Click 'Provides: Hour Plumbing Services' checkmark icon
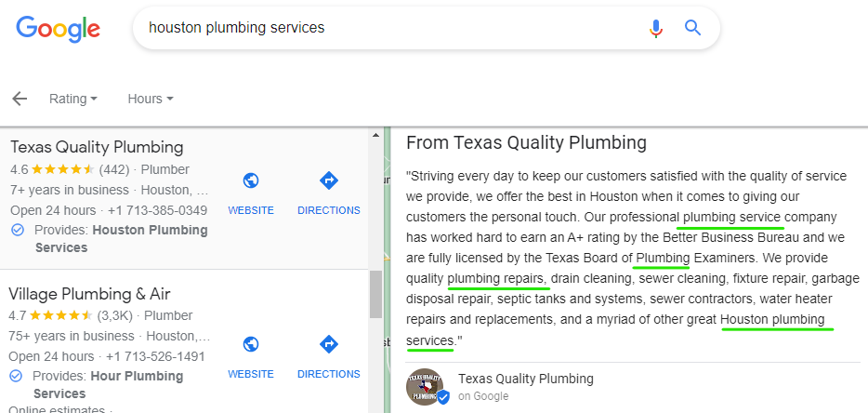 coord(16,376)
